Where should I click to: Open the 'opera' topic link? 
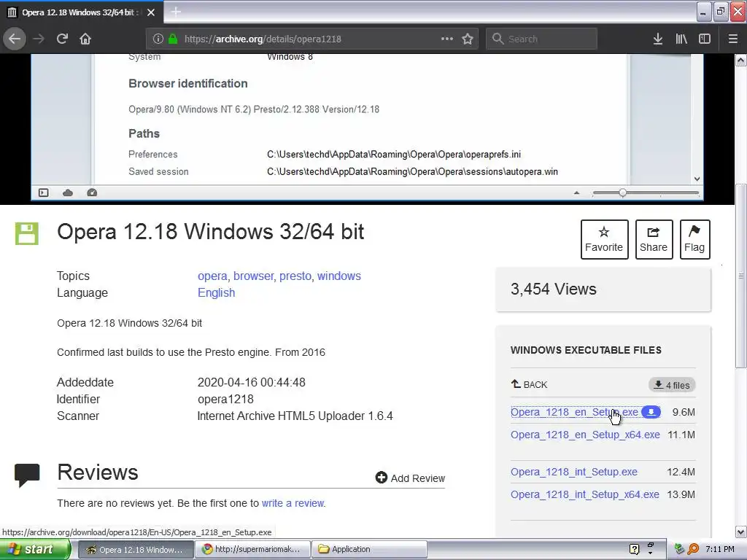click(x=212, y=276)
